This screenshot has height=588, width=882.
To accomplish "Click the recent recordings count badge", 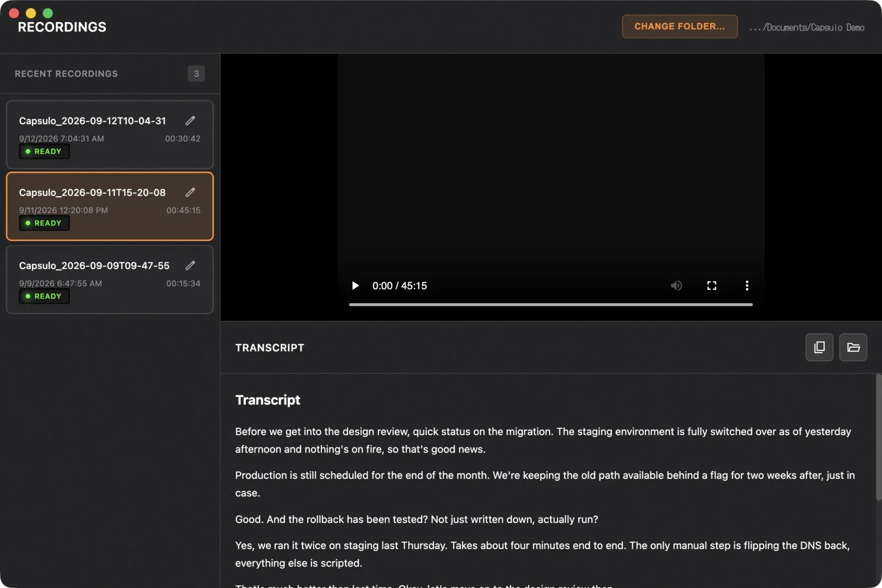I will coord(196,74).
